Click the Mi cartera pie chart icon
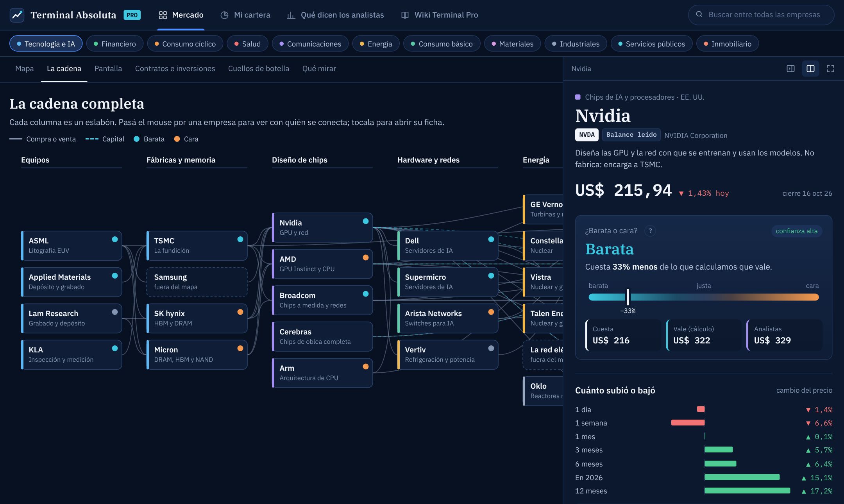The height and width of the screenshot is (504, 844). click(224, 15)
